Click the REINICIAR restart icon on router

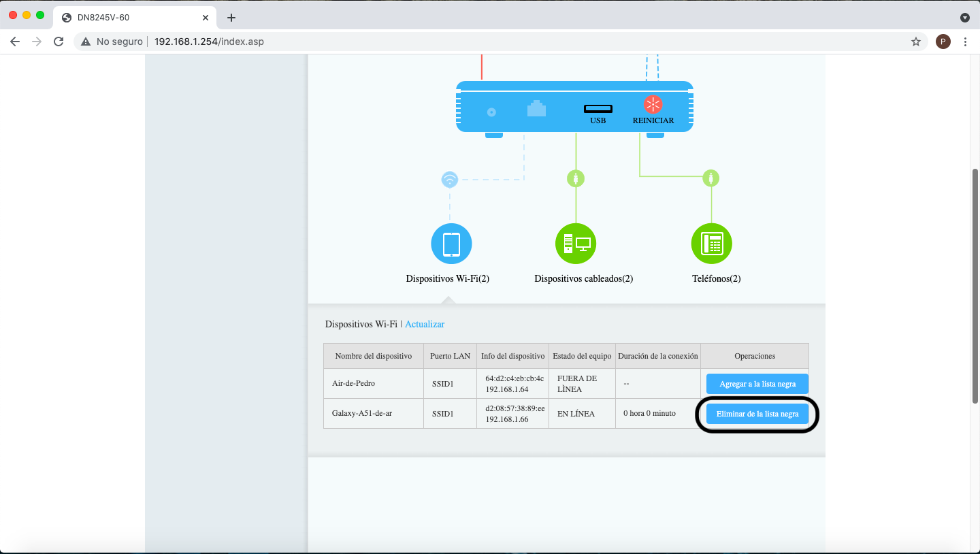click(653, 105)
